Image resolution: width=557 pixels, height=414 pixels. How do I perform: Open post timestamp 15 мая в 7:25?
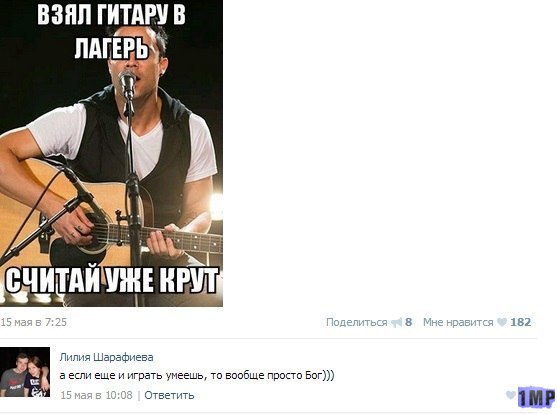point(34,322)
